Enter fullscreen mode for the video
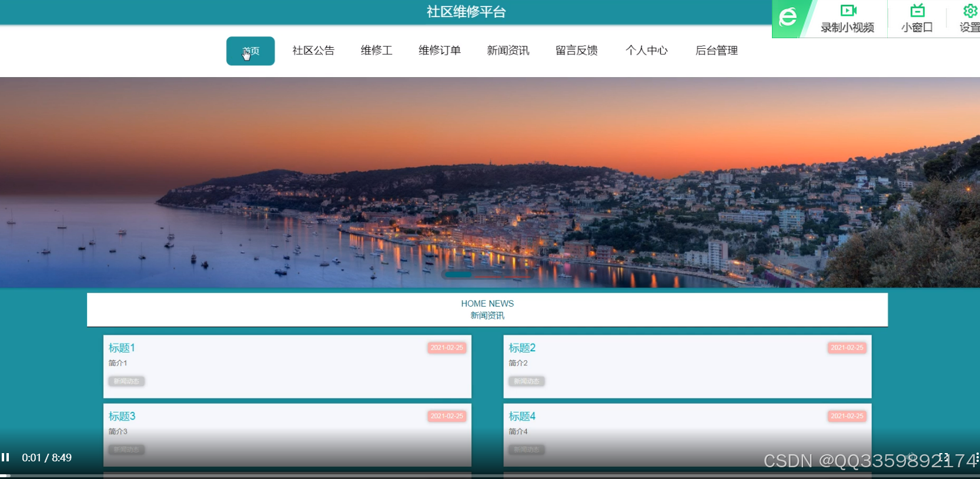Viewport: 980px width, 479px height. (944, 457)
